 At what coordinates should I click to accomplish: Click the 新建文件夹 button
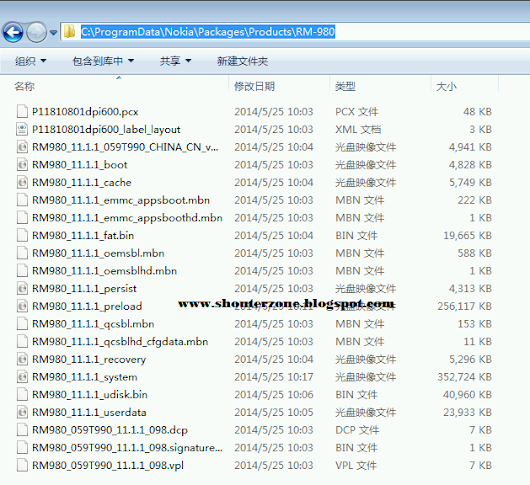click(242, 61)
